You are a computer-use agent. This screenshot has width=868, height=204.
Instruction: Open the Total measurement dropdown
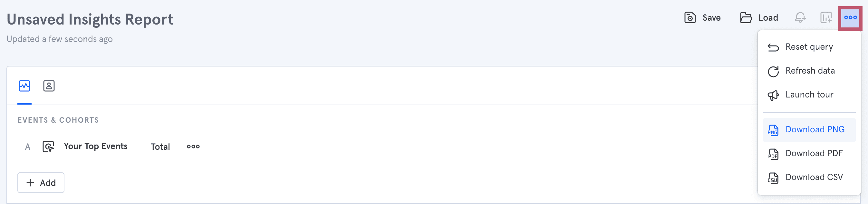point(160,147)
